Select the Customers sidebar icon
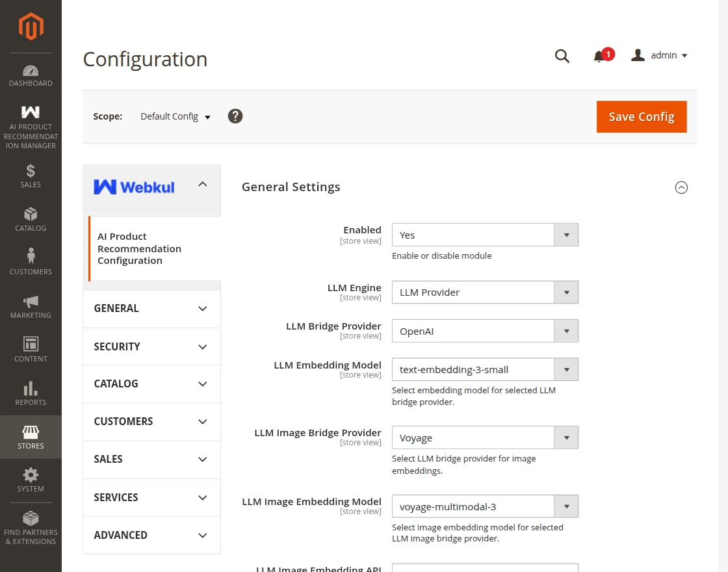728x572 pixels. 31,261
